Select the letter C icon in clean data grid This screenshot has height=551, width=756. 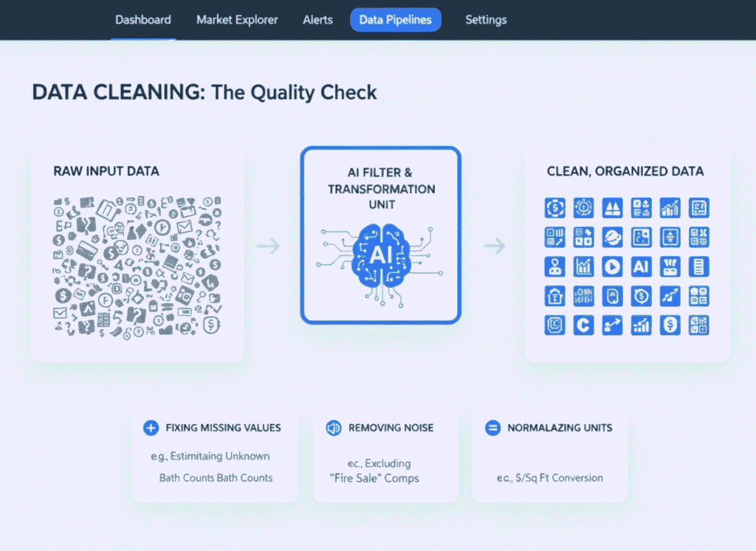tap(583, 325)
